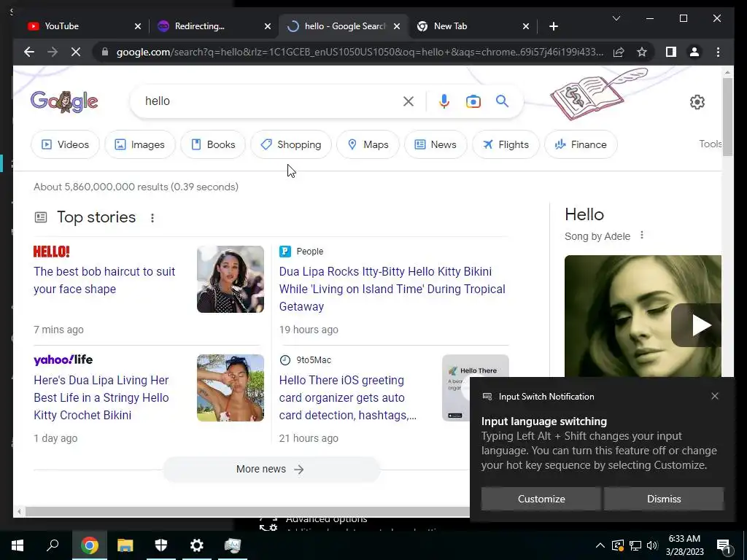
Task: Click the share page icon
Action: [x=619, y=52]
